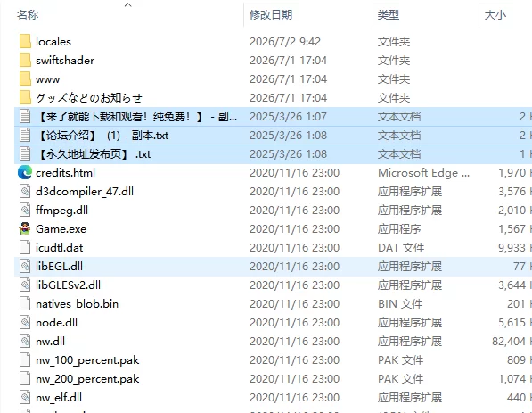The height and width of the screenshot is (413, 532).
Task: Click the node.dll file icon
Action: 25,322
